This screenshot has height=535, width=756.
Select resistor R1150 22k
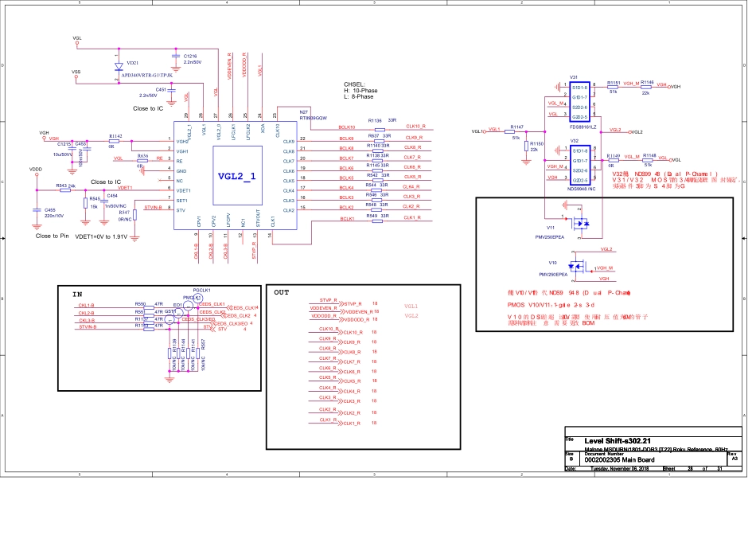(526, 146)
